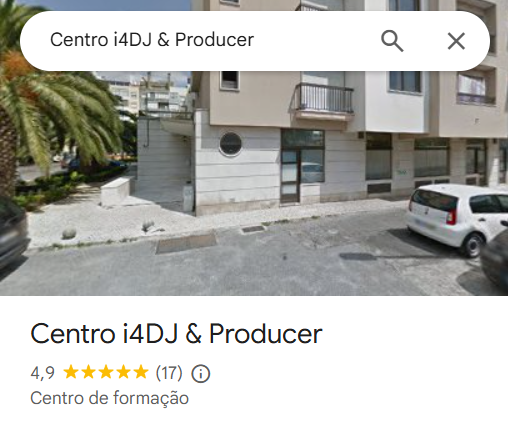This screenshot has height=425, width=508.
Task: Click the fourth yellow rating star
Action: click(x=123, y=372)
